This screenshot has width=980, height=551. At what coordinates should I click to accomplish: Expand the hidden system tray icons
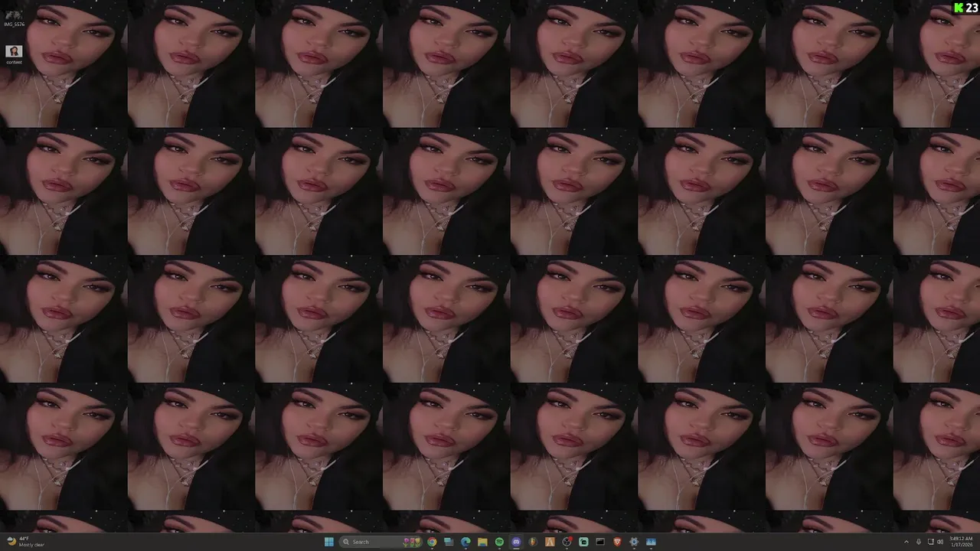tap(906, 542)
